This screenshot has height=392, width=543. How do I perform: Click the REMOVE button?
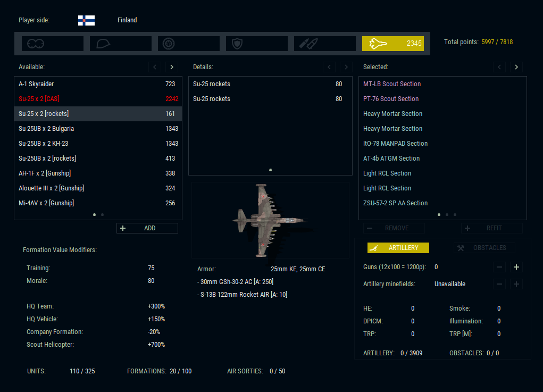point(394,228)
